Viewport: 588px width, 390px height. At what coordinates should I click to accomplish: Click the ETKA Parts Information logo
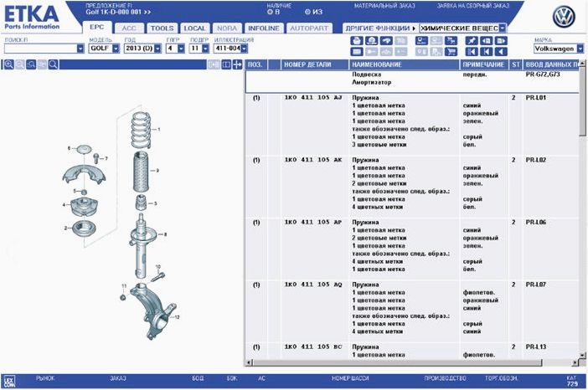[x=30, y=17]
